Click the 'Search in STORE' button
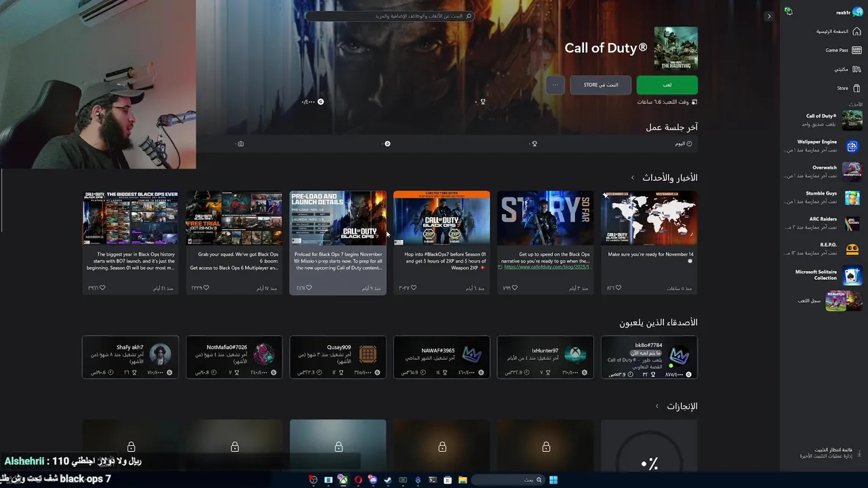Viewport: 868px width, 488px height. pyautogui.click(x=601, y=85)
